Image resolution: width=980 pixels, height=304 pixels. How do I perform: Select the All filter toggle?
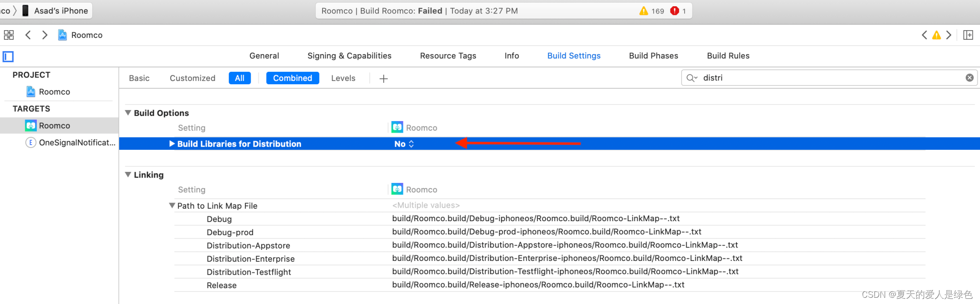point(240,78)
